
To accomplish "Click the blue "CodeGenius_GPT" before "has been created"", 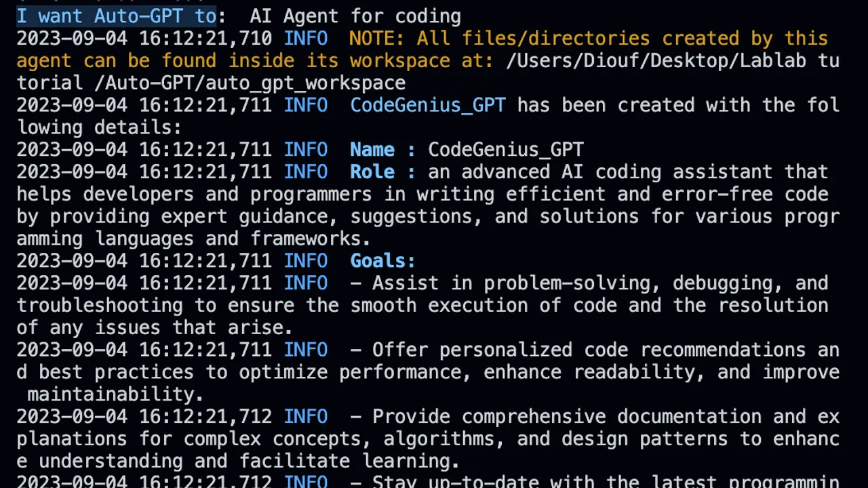I will pyautogui.click(x=428, y=105).
